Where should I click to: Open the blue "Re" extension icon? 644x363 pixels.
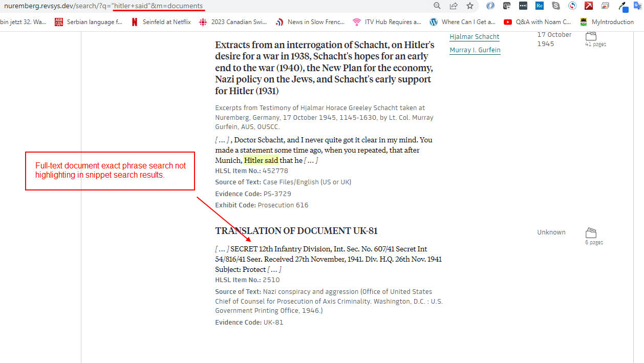click(x=539, y=6)
